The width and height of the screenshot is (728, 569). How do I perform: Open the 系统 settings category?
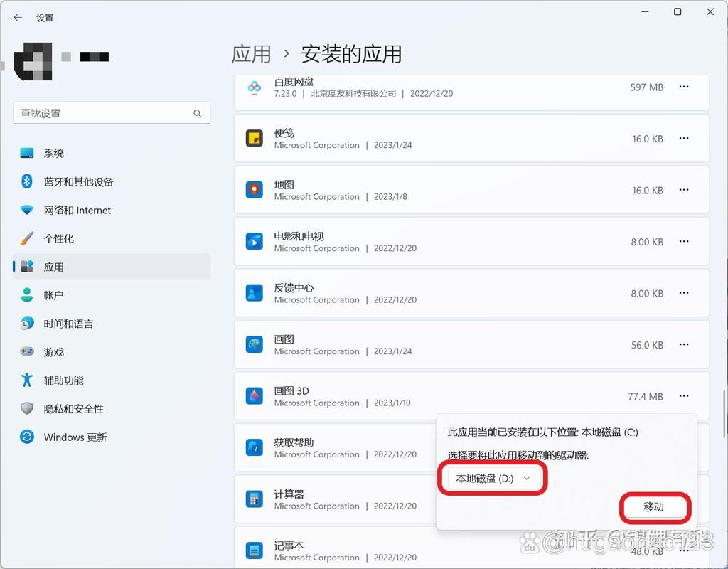coord(112,154)
